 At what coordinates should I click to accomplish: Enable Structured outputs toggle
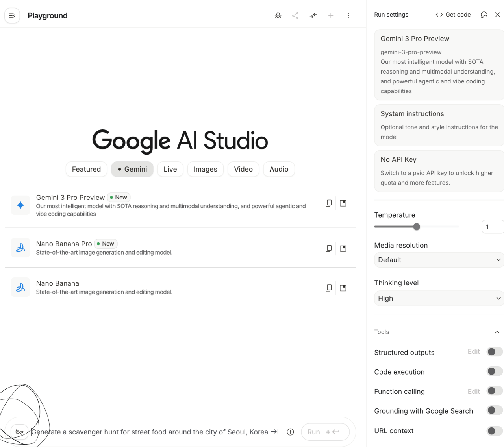point(495,352)
